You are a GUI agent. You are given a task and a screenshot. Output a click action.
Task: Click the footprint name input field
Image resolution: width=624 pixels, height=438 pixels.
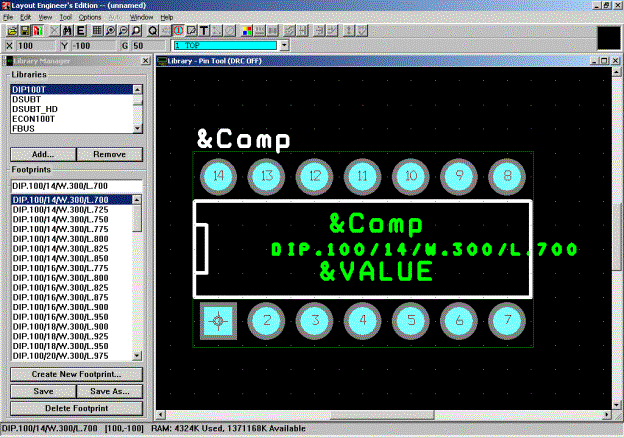75,185
